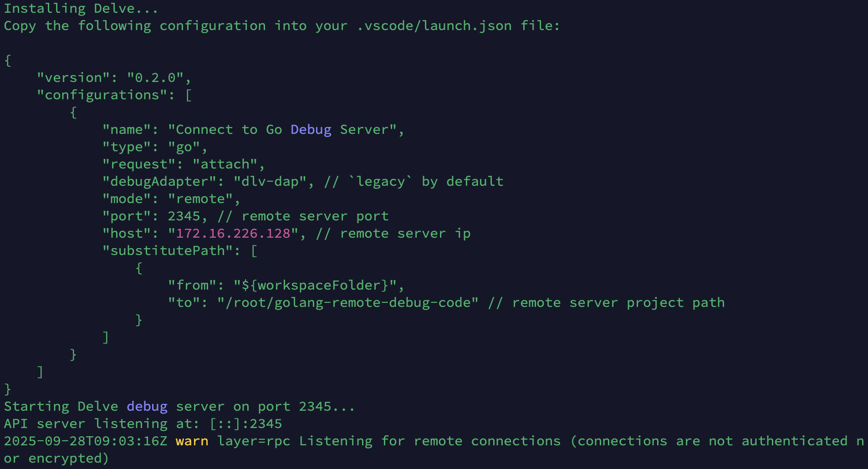Click the "0.2.0" version value
Screen dimensions: 868x469
pos(155,78)
